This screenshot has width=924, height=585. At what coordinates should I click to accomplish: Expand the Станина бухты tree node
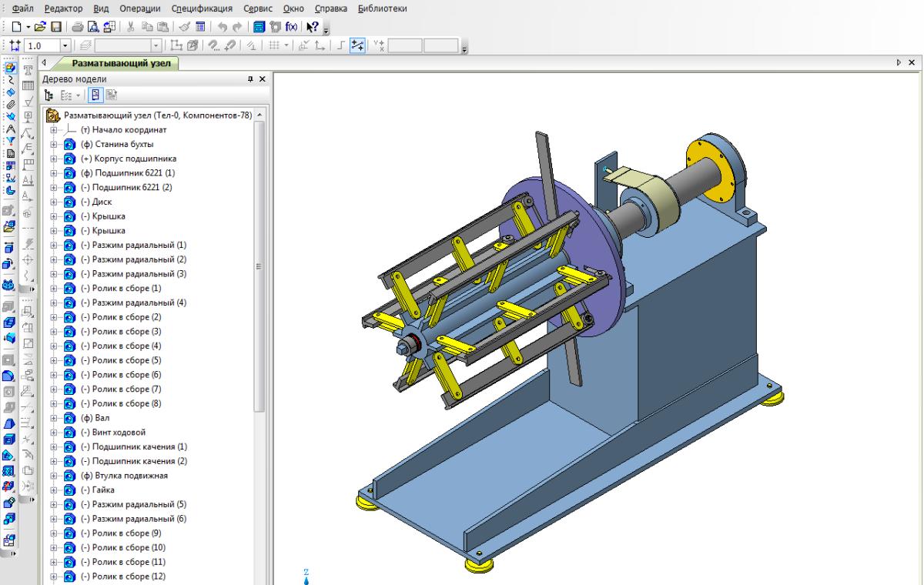(x=55, y=145)
